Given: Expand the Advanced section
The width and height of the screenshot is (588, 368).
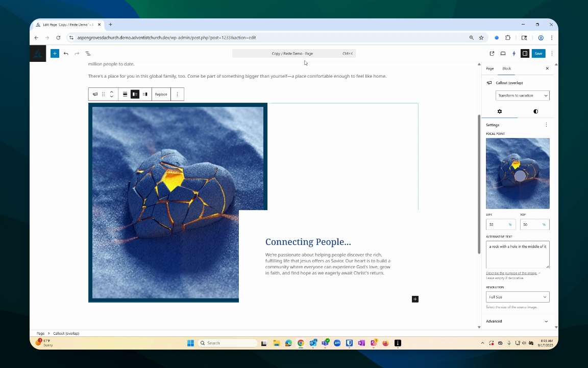Looking at the screenshot, I should pyautogui.click(x=518, y=321).
